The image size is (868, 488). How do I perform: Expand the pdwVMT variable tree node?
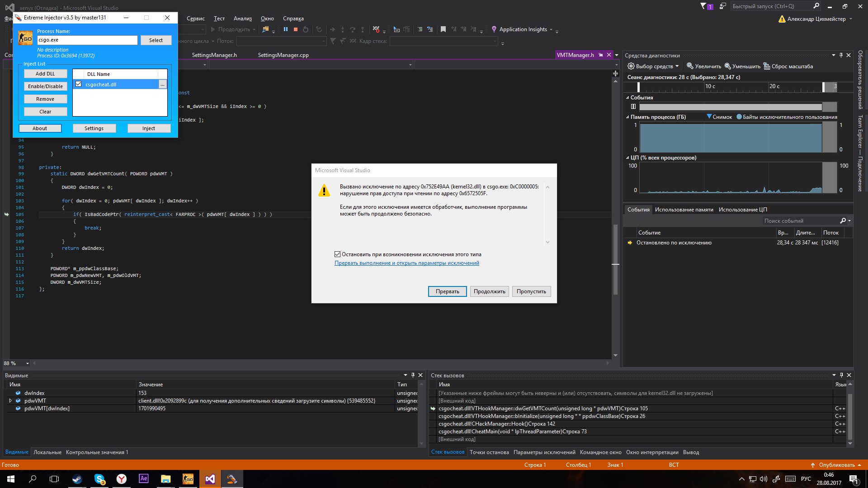(x=10, y=401)
